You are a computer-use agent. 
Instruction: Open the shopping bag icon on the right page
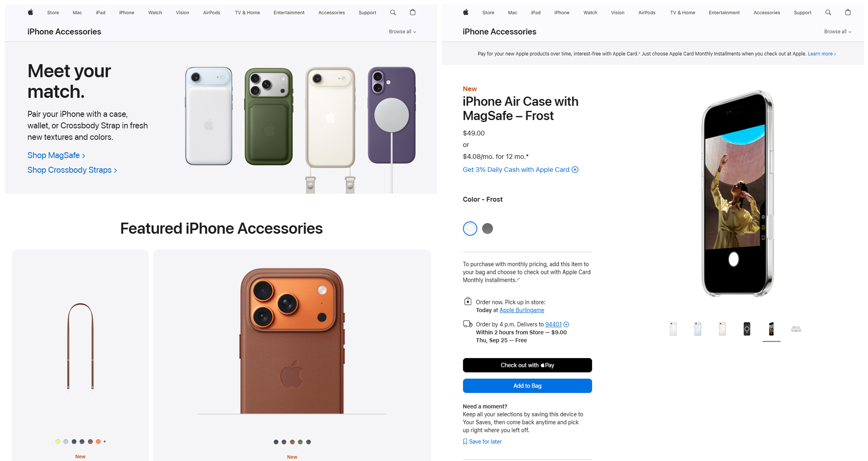pos(848,13)
